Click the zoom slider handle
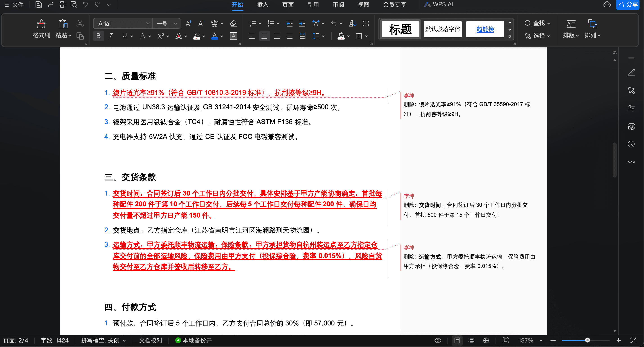The height and width of the screenshot is (347, 644). point(588,340)
